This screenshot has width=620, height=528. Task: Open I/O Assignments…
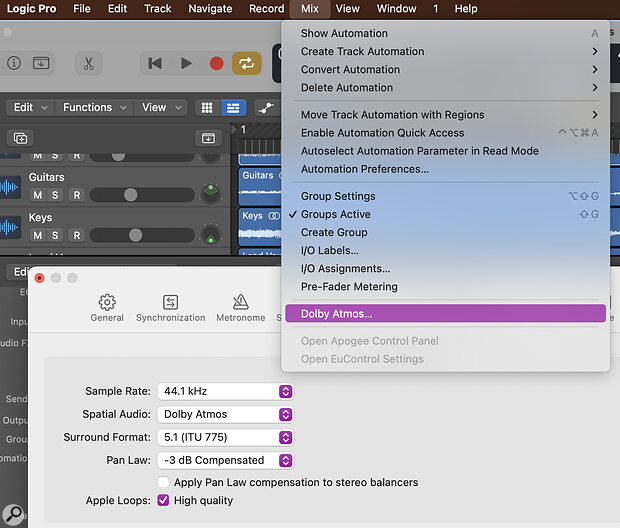pos(445,269)
